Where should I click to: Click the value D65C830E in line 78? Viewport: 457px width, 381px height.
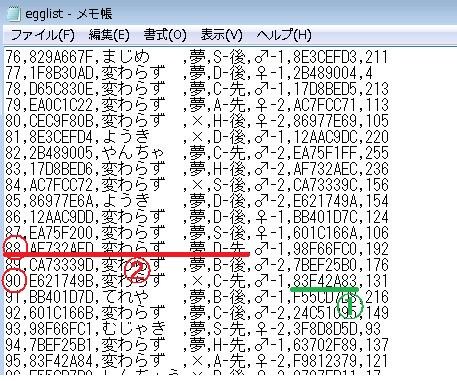coord(60,89)
